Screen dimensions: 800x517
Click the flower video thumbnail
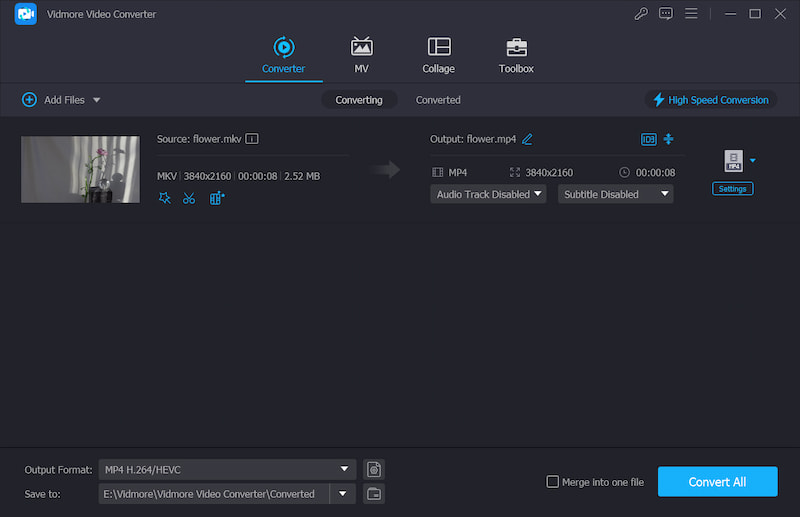click(81, 169)
